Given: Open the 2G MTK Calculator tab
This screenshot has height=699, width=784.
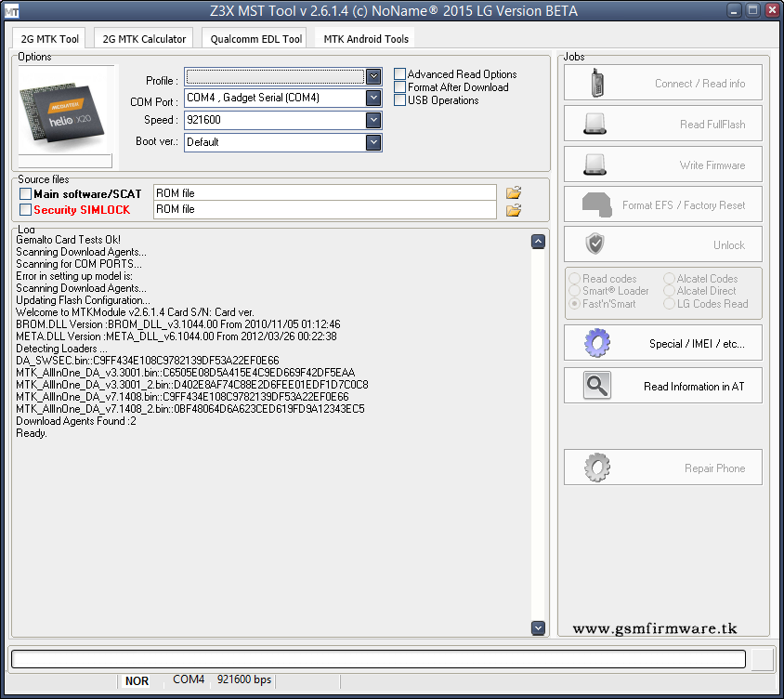Looking at the screenshot, I should tap(144, 38).
